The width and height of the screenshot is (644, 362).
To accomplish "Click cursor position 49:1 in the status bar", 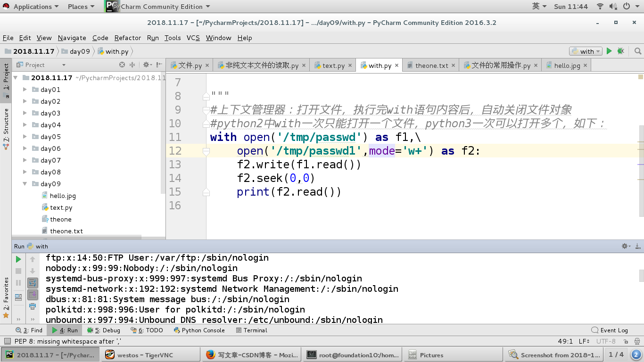I will pyautogui.click(x=565, y=341).
